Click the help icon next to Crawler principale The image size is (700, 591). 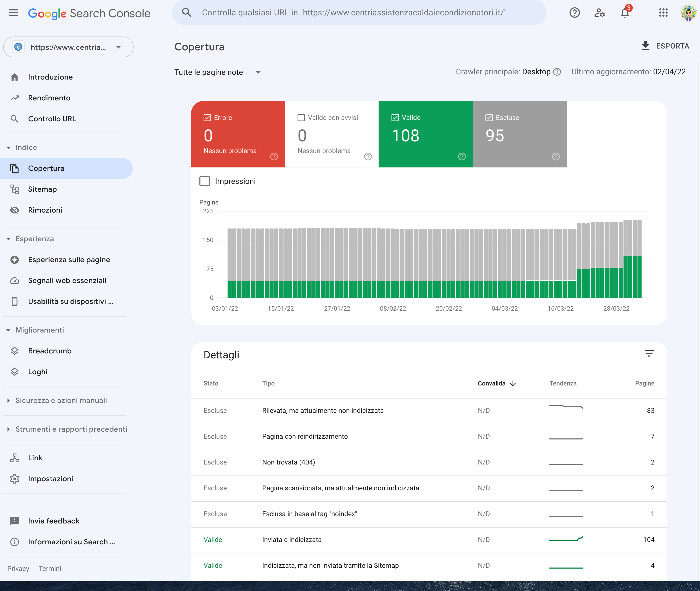(x=557, y=72)
